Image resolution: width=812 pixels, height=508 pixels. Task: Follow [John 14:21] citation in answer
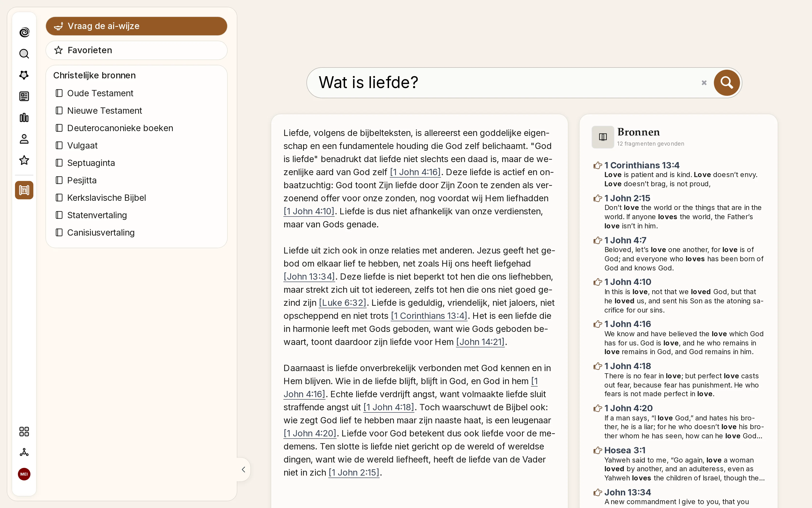(x=480, y=342)
